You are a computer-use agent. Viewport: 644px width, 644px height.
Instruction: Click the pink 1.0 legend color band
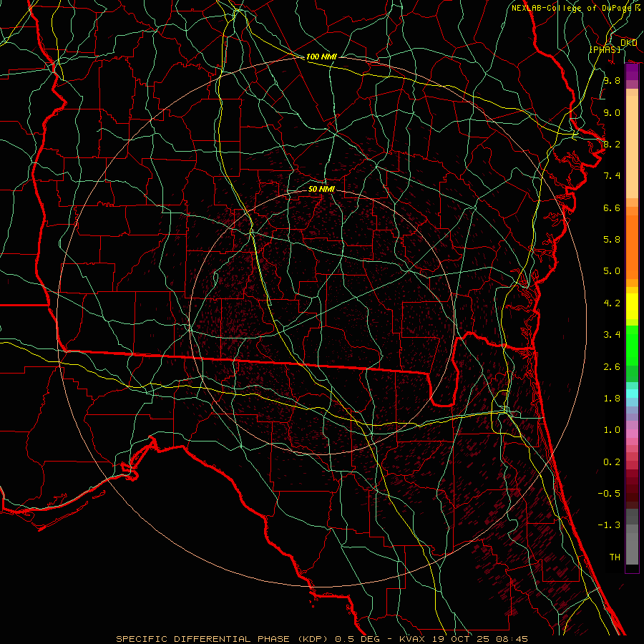click(632, 431)
